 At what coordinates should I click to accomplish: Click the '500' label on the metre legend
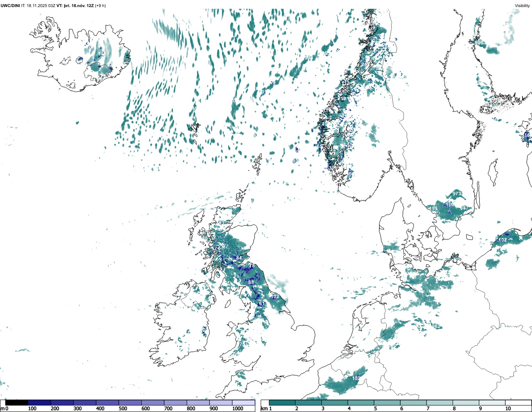pos(123,409)
